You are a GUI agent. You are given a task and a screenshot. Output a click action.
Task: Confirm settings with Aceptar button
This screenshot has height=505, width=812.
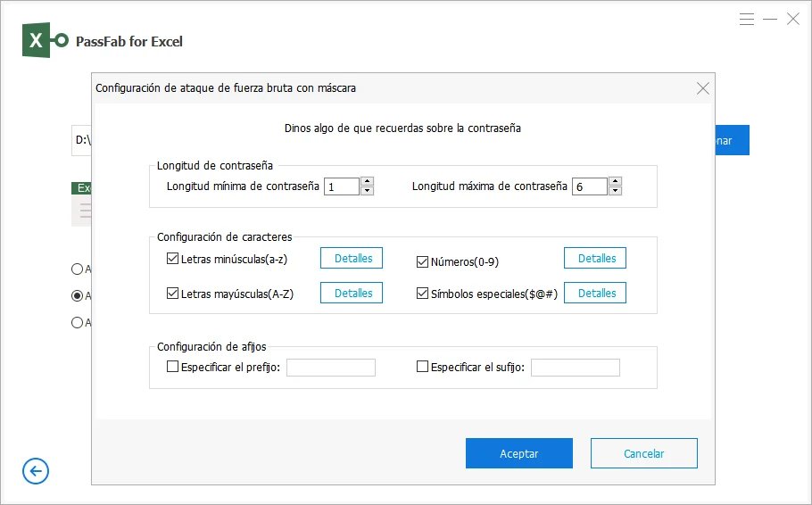point(519,453)
